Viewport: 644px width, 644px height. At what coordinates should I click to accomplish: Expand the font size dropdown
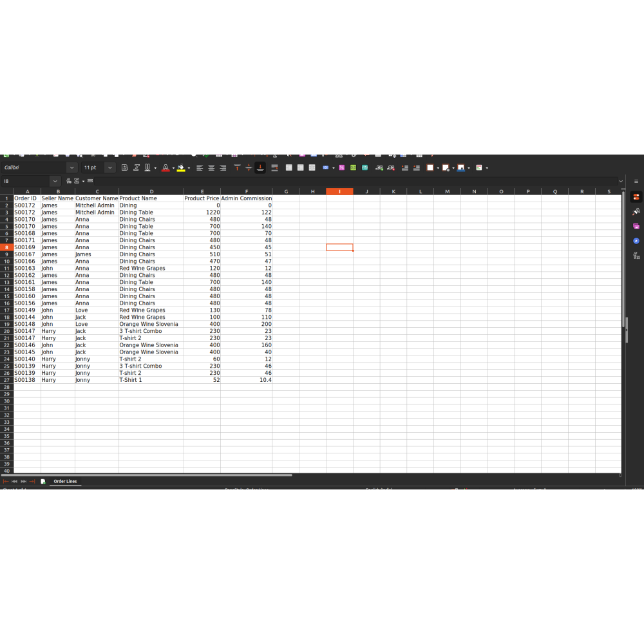tap(110, 168)
